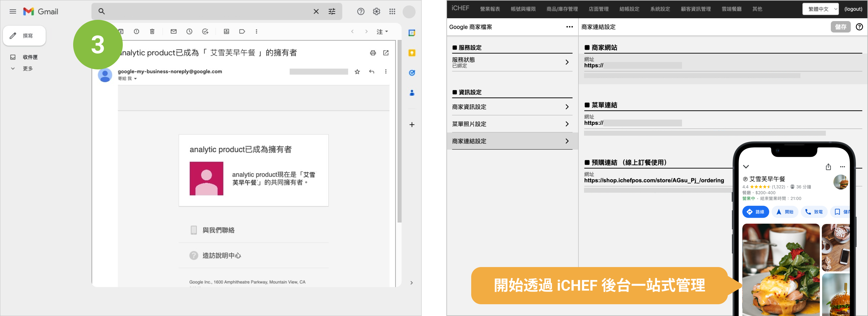Click the 撰寫 compose button

24,36
